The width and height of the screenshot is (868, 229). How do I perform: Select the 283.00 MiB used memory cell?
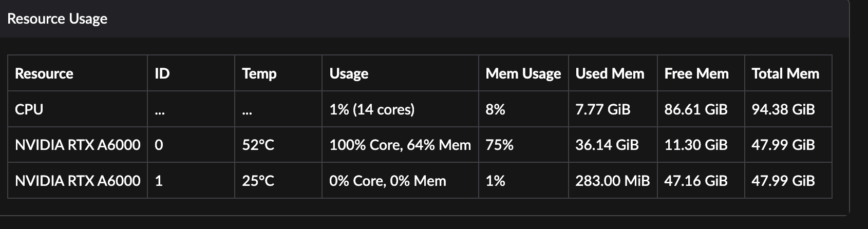pyautogui.click(x=612, y=181)
